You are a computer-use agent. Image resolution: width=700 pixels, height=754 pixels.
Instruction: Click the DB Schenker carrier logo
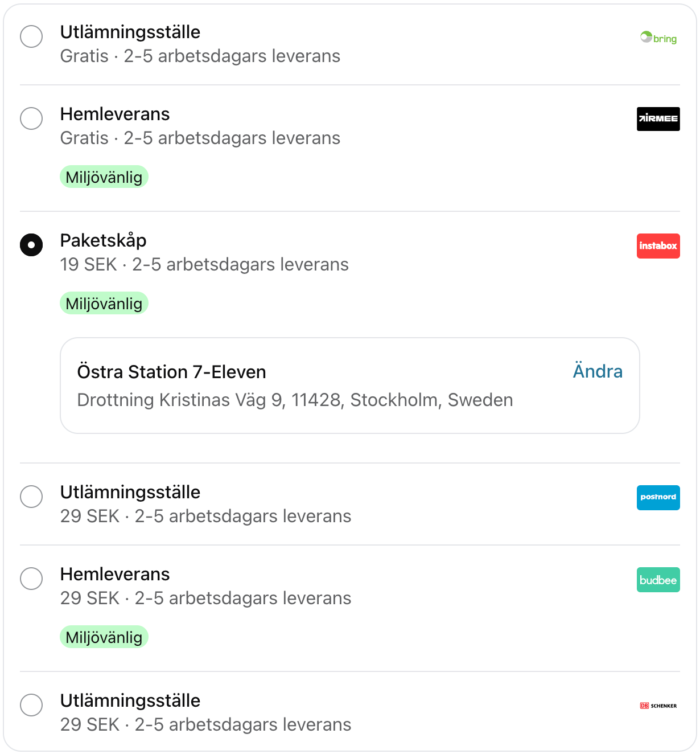(658, 706)
